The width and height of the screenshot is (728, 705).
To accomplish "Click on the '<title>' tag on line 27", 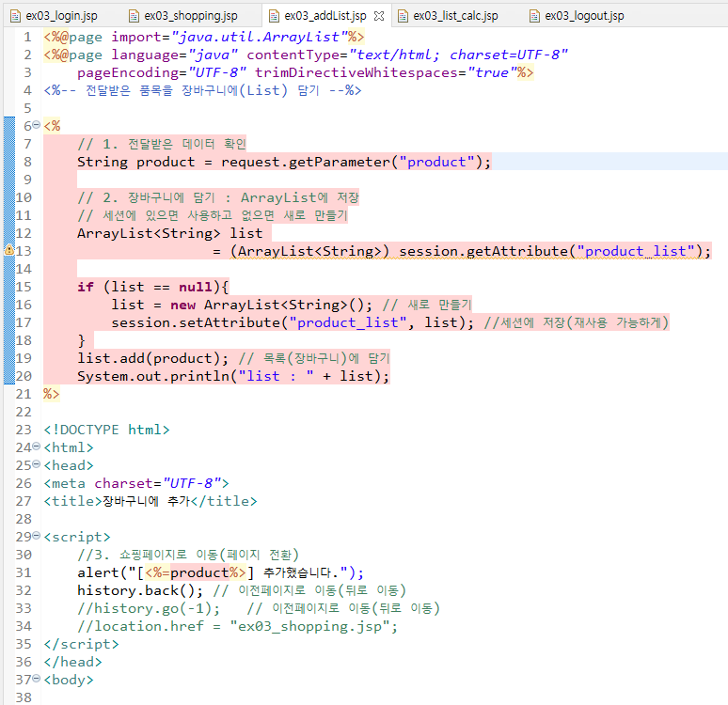I will 72,501.
